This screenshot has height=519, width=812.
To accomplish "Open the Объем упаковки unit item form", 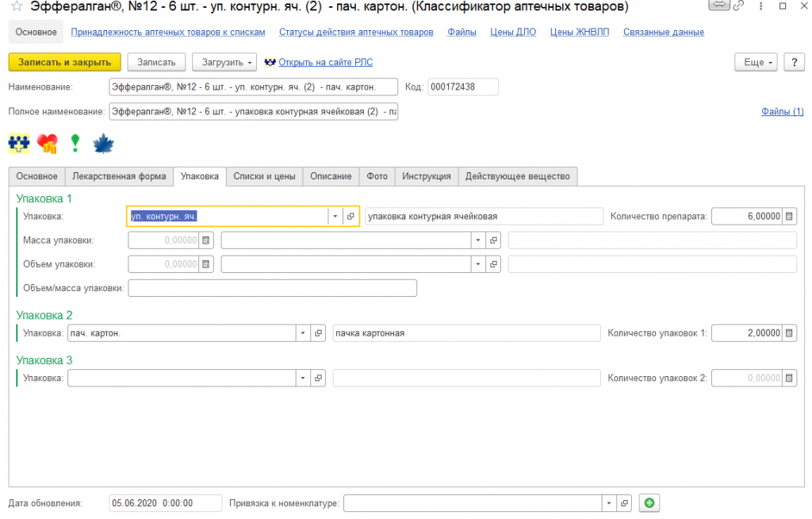I will tap(493, 264).
